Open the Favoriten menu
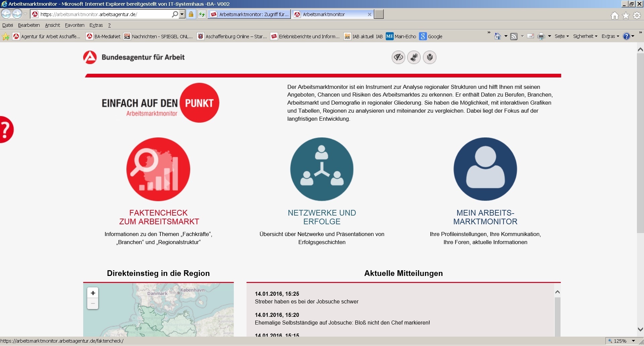This screenshot has height=346, width=644. pyautogui.click(x=74, y=25)
